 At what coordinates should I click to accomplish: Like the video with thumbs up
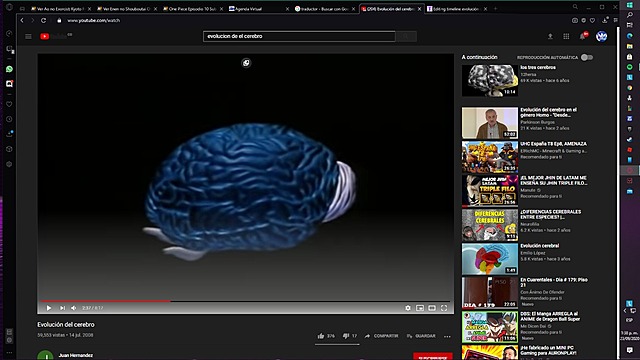(x=321, y=336)
